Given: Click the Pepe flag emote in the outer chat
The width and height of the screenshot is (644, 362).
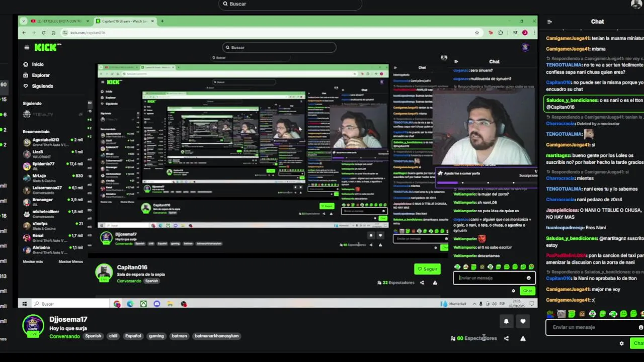Looking at the screenshot, I should click(x=550, y=314).
